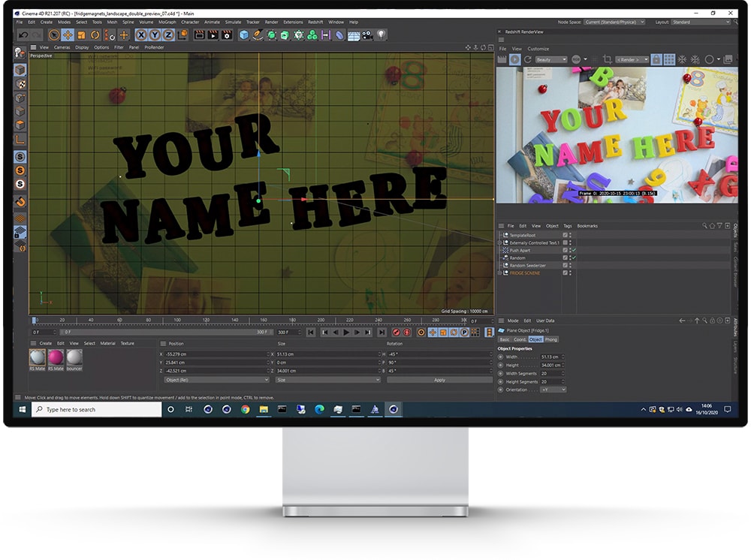Viewport: 751px width, 560px height.
Task: Toggle Z axis lock
Action: pyautogui.click(x=168, y=35)
